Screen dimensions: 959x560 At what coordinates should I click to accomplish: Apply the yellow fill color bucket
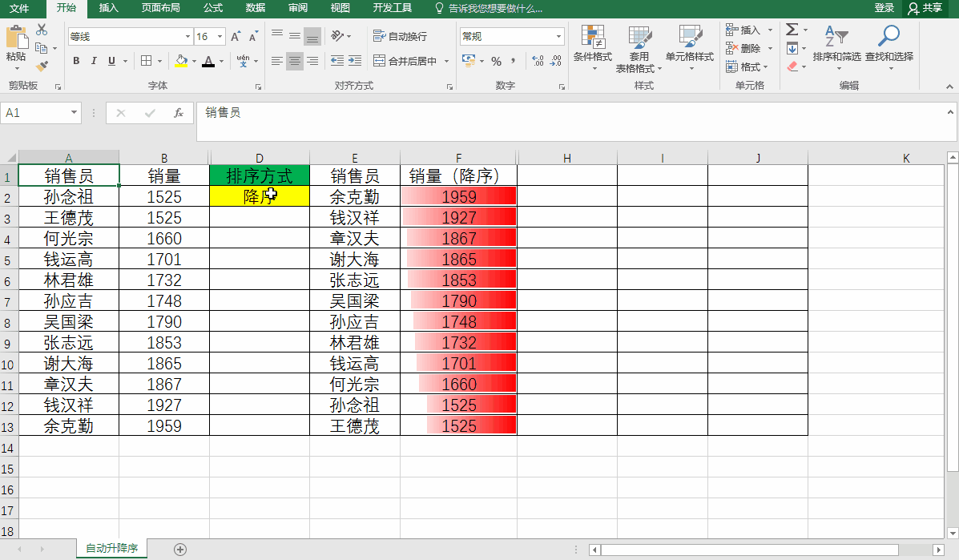click(x=181, y=61)
